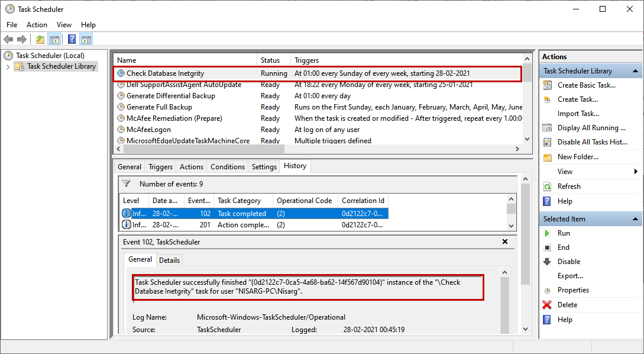
Task: Select the MicrosoftEdgeUpdateTaskMachineCore task
Action: [x=318, y=141]
